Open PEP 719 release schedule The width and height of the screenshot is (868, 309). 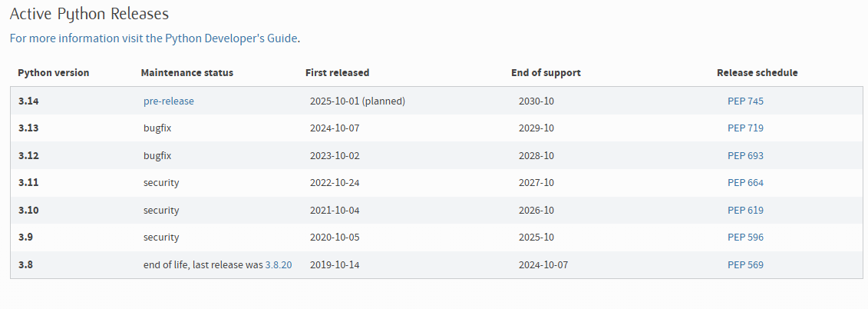click(745, 128)
